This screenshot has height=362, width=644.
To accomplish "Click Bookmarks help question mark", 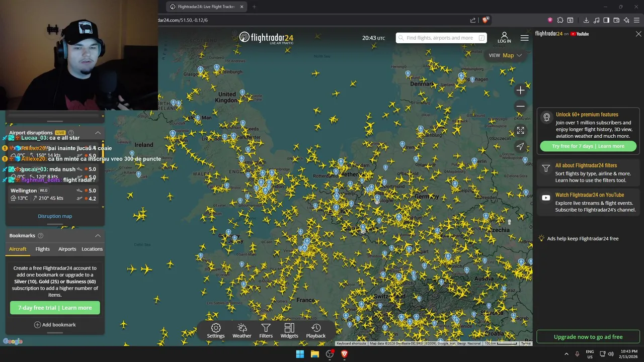I will pos(41,236).
